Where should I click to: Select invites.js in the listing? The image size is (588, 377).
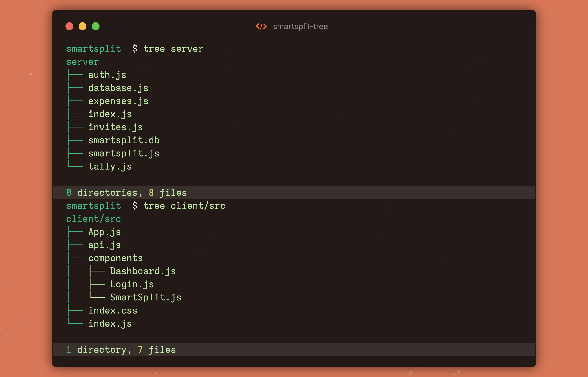point(115,127)
